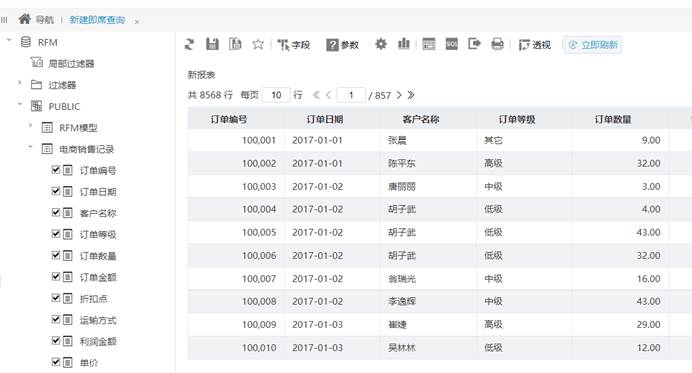This screenshot has height=373, width=692.
Task: Select the customer cell 陈平东
Action: (428, 163)
